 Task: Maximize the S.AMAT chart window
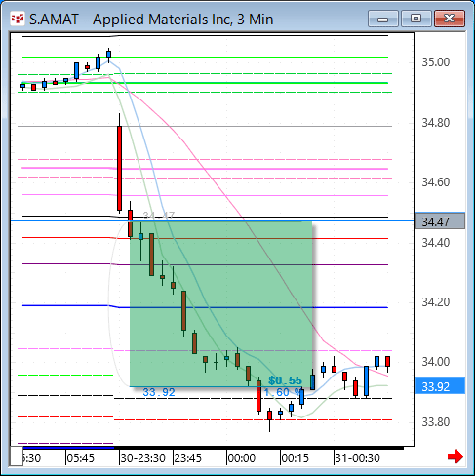click(x=416, y=19)
